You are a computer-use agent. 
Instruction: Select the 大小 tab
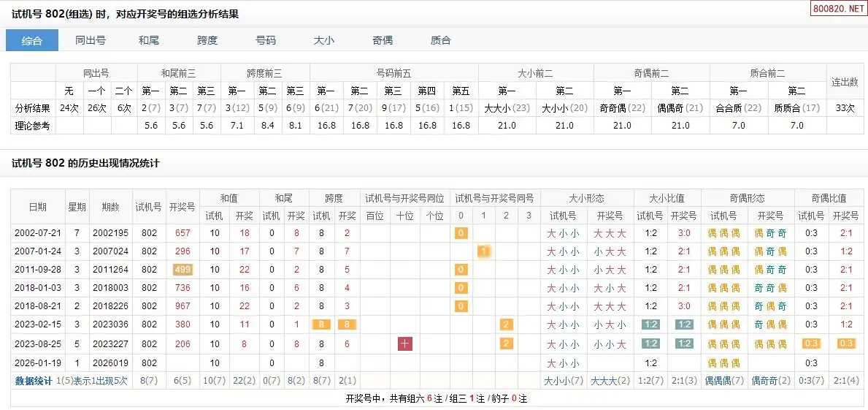click(x=324, y=40)
